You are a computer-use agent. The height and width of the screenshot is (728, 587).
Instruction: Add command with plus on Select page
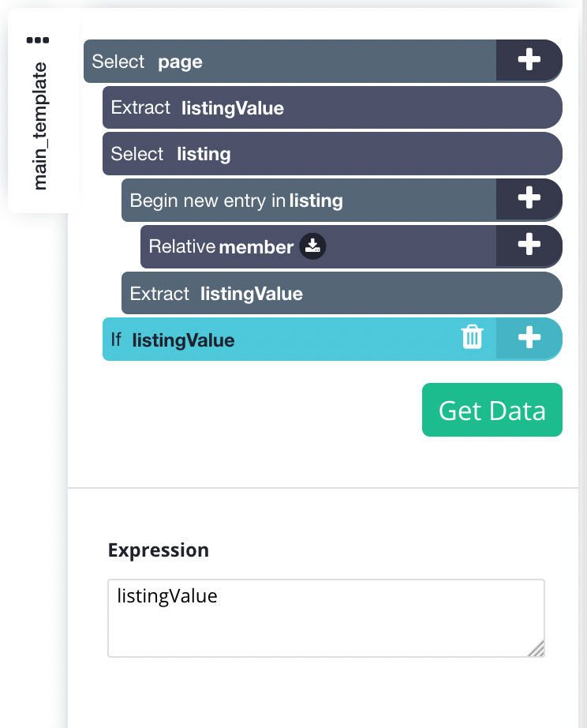tap(529, 60)
